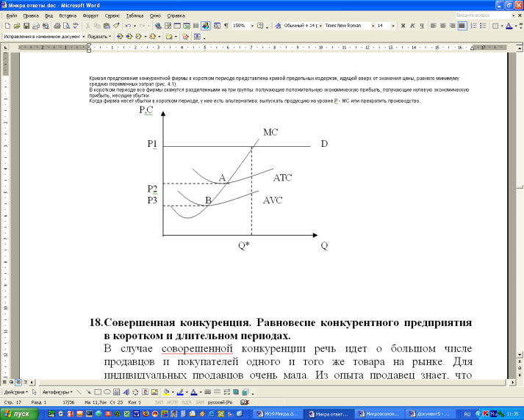Screen dimensions: 524x420
Task: Justify the paragraph text
Action: point(462,26)
